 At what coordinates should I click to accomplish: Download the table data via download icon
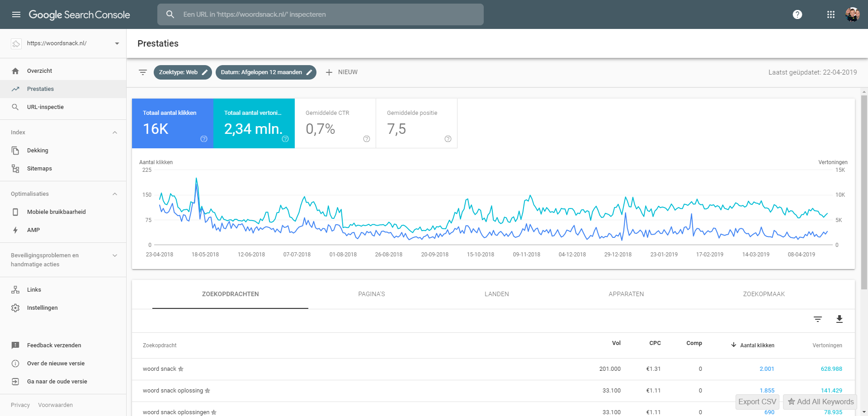click(840, 319)
